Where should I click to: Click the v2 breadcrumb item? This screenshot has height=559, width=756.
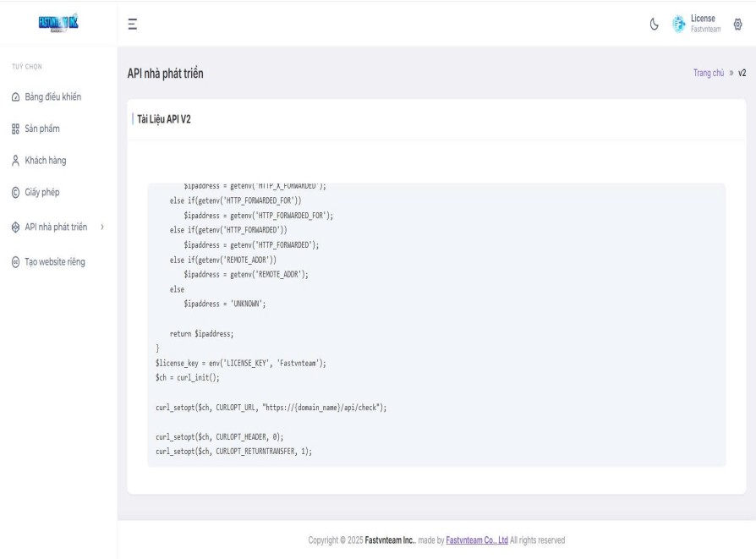(742, 74)
